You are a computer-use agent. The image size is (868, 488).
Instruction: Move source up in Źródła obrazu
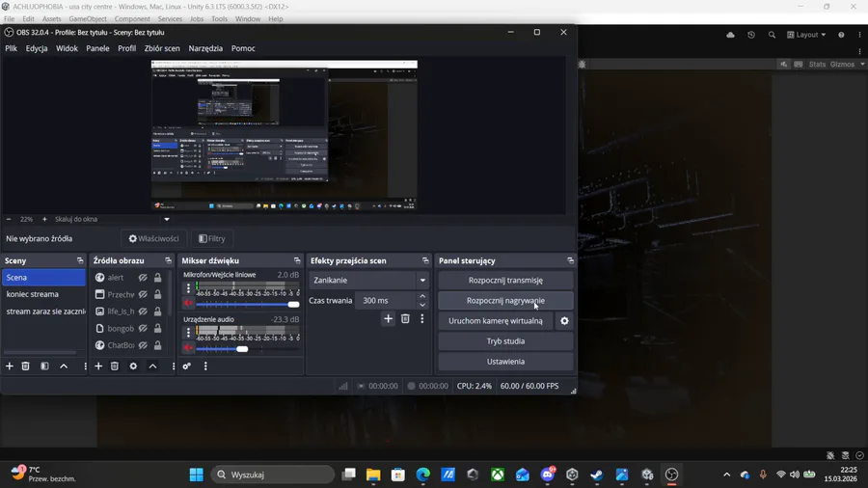152,366
